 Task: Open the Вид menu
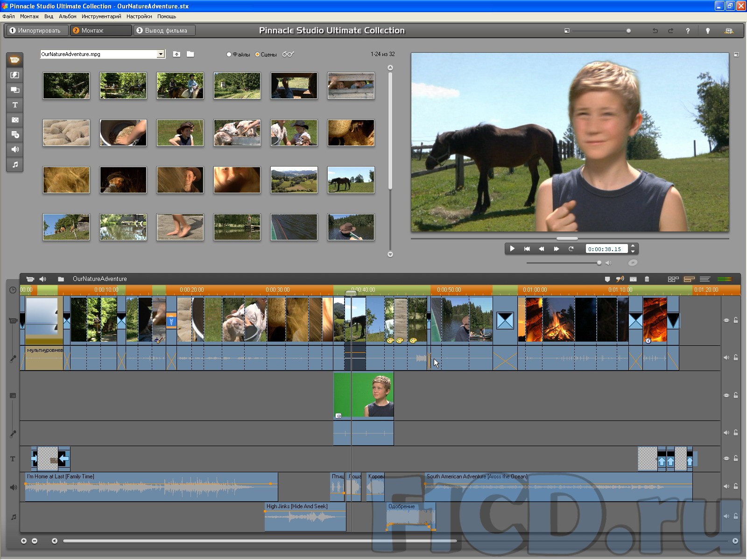49,16
